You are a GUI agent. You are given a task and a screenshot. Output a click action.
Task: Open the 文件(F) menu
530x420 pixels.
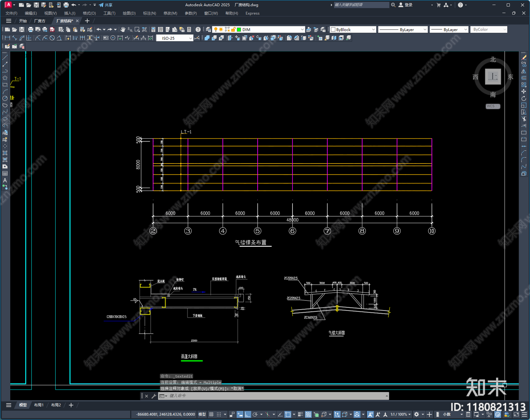[x=12, y=13]
